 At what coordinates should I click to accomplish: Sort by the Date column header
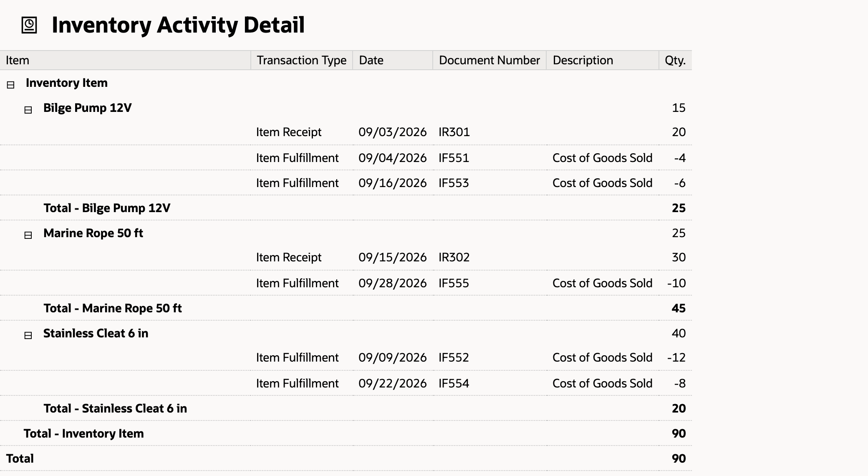click(393, 60)
